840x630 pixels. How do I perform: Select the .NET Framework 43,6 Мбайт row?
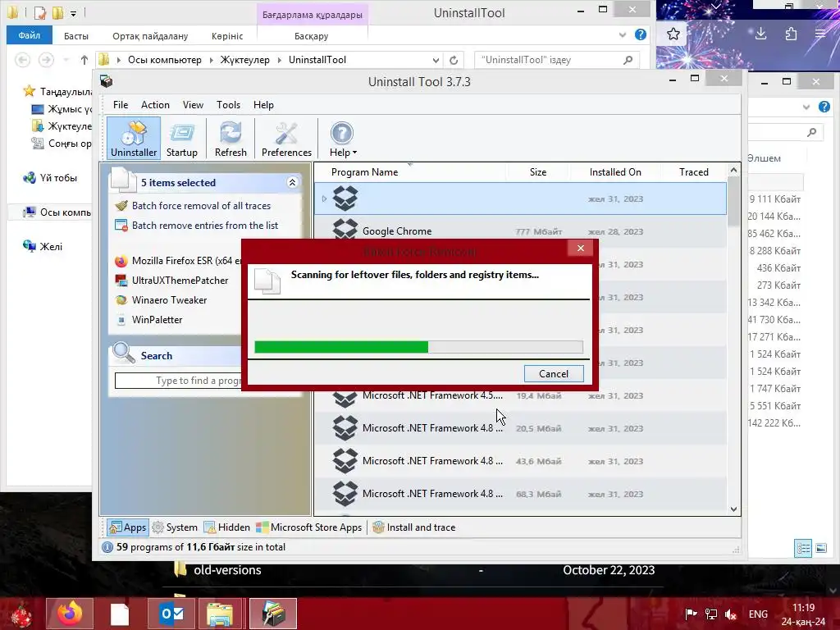click(521, 461)
